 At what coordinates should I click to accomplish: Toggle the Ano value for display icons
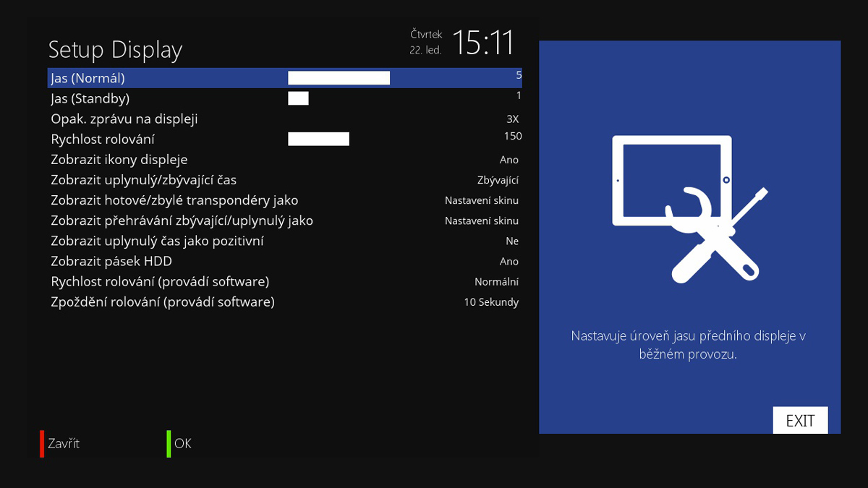[x=509, y=160]
